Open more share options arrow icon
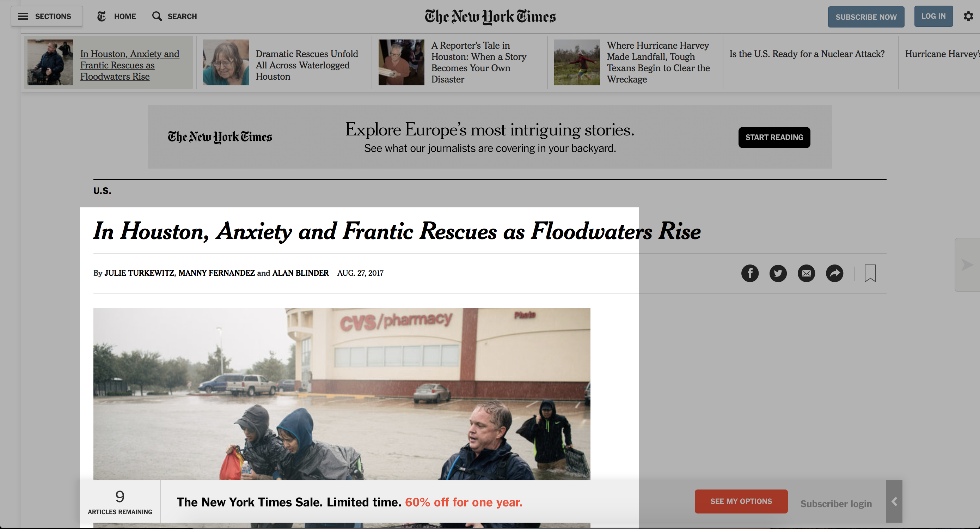Viewport: 980px width, 529px height. tap(834, 273)
